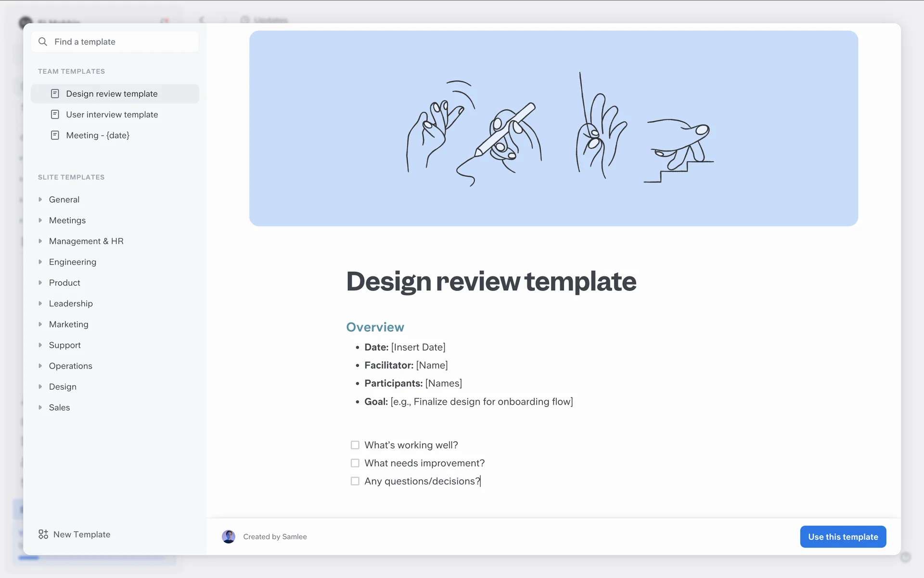Click the hands illustration cover image
The height and width of the screenshot is (578, 924).
click(x=553, y=129)
